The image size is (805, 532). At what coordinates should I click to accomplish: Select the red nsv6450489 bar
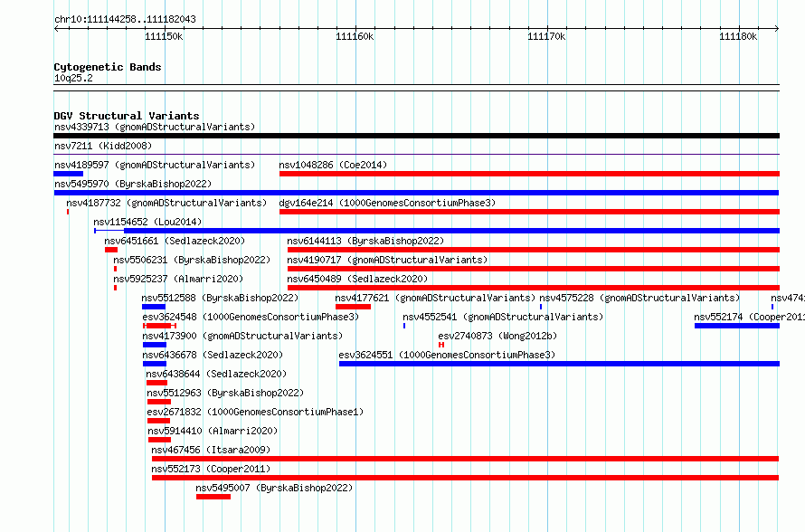click(534, 288)
